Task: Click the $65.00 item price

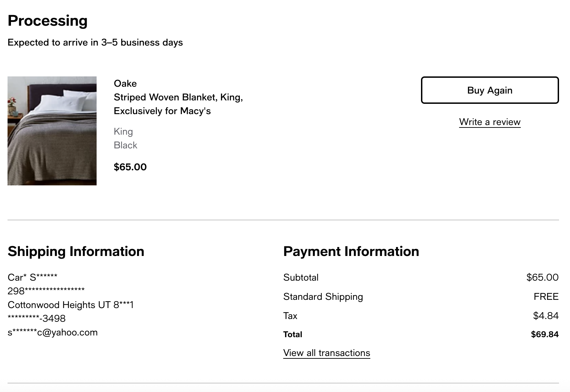Action: coord(130,167)
